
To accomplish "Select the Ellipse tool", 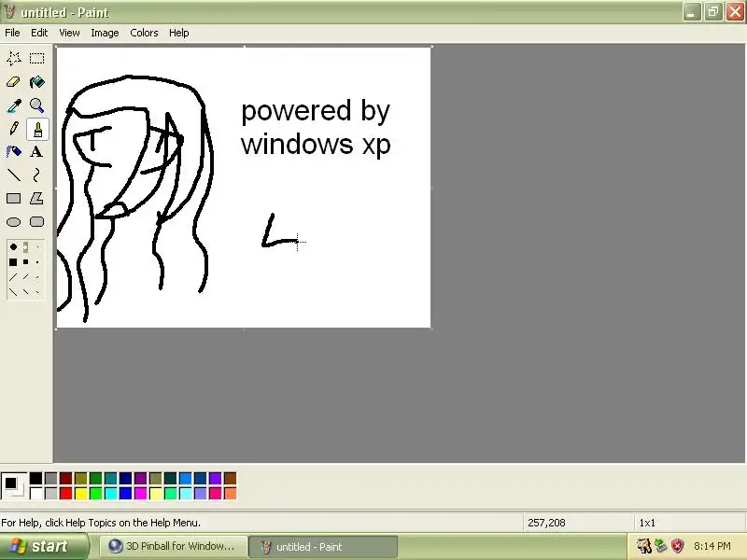I will pyautogui.click(x=13, y=222).
